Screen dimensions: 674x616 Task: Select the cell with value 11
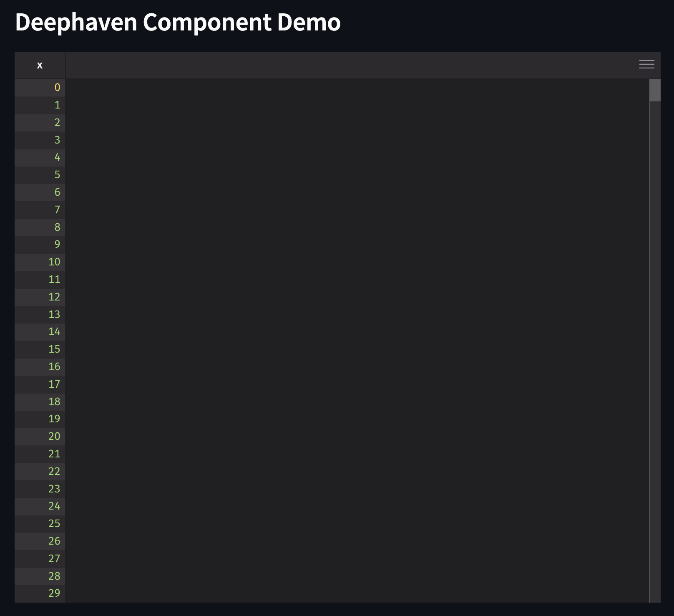coord(40,280)
